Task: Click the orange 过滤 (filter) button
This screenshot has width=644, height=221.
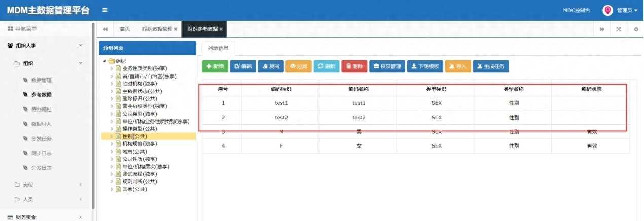Action: tap(299, 66)
